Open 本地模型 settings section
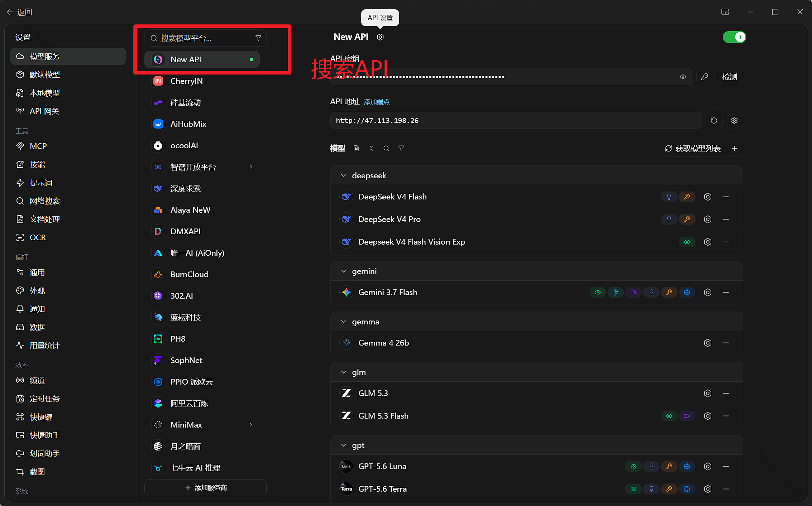Image resolution: width=812 pixels, height=506 pixels. (68, 93)
